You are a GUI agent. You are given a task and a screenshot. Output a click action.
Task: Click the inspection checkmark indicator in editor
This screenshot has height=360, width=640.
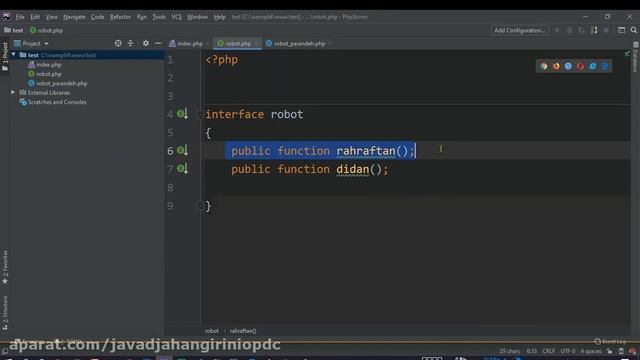click(627, 53)
